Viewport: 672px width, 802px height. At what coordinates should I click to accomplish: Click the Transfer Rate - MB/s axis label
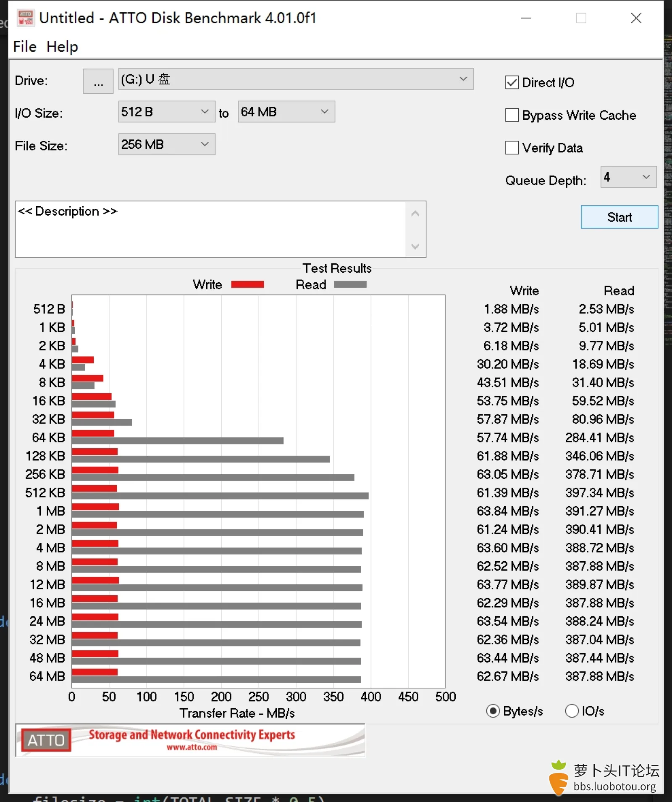237,713
